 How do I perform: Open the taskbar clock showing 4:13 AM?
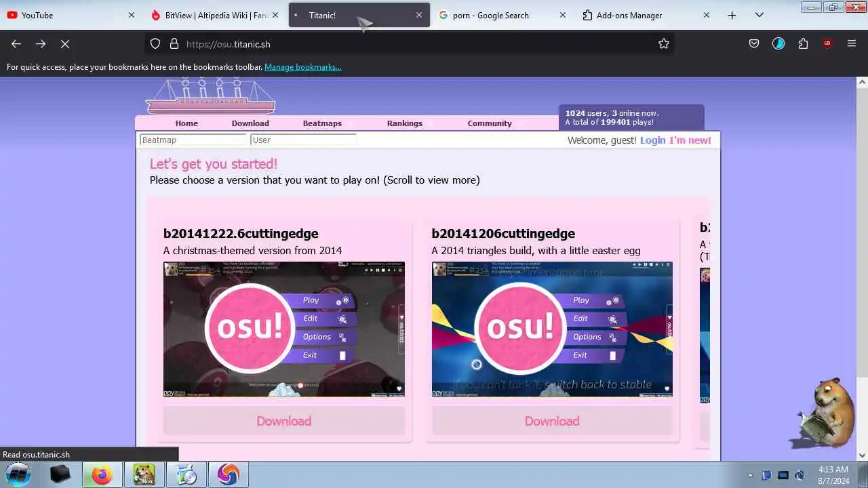[833, 474]
